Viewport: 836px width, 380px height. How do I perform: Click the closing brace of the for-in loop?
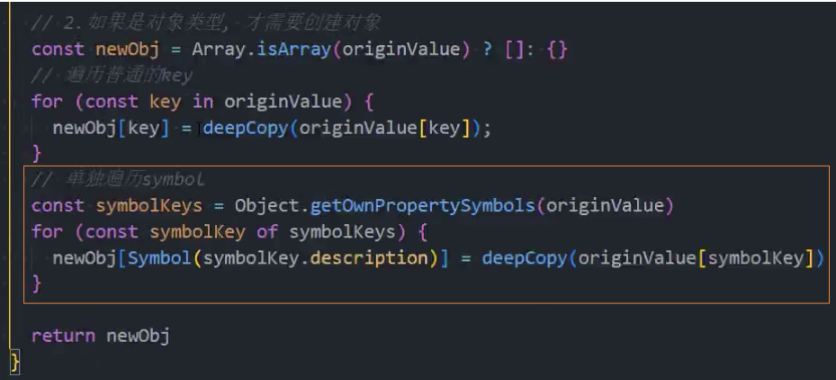(37, 154)
